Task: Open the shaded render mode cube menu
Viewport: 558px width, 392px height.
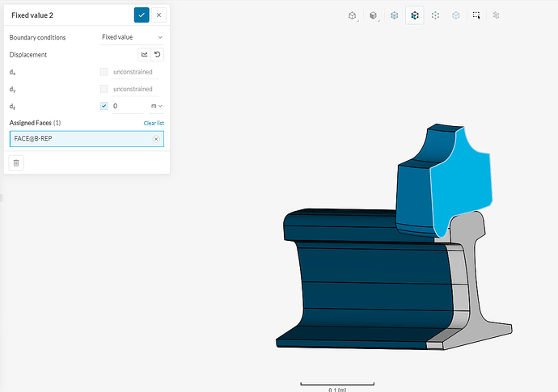Action: (373, 15)
